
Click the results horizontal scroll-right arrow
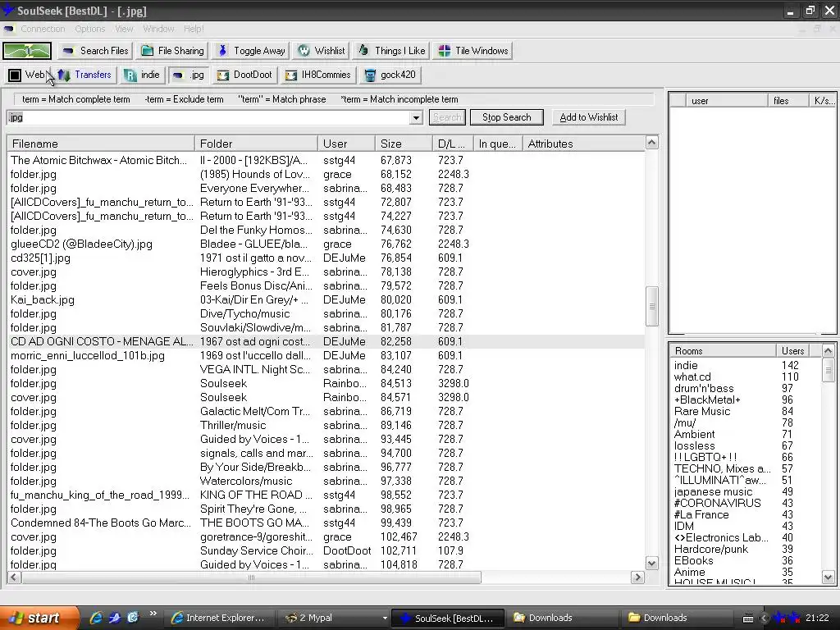pos(637,577)
